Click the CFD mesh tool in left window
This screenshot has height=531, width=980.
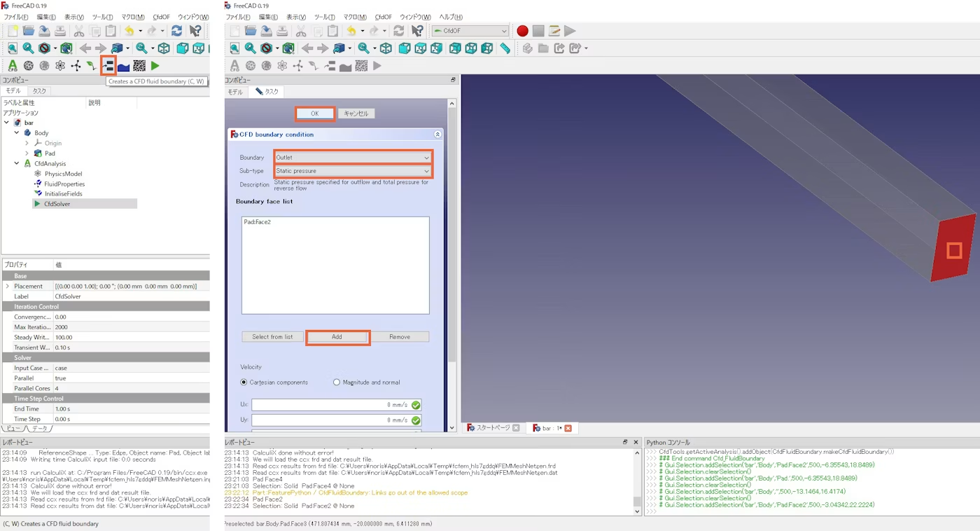[29, 66]
